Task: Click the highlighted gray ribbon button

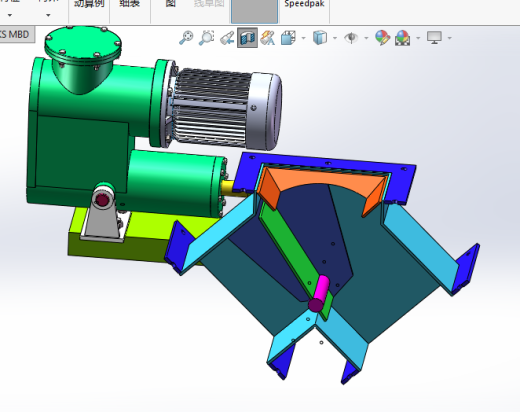Action: [x=254, y=11]
